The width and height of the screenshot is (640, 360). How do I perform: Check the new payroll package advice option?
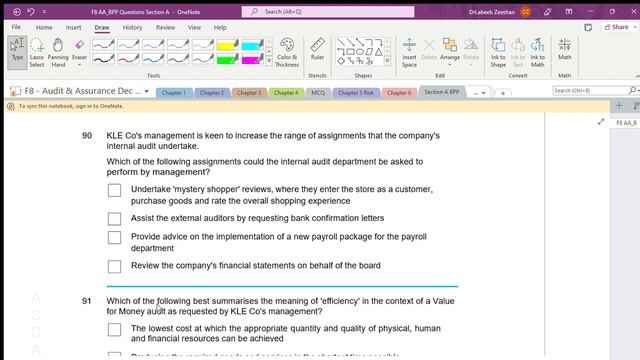click(x=114, y=238)
